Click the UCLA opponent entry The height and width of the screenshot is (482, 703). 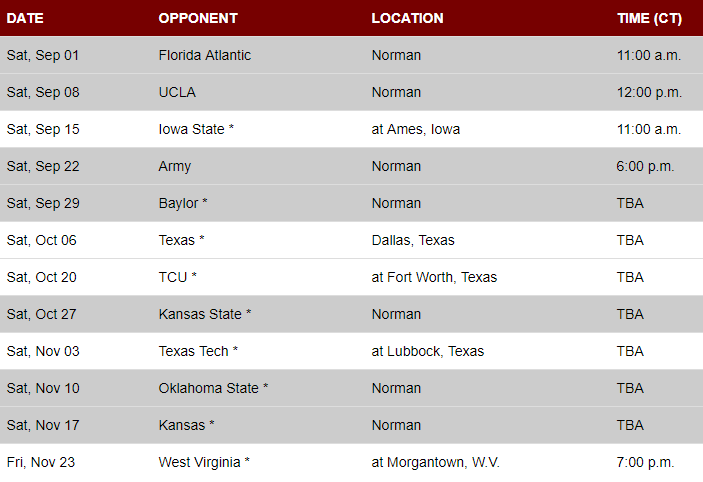[177, 92]
